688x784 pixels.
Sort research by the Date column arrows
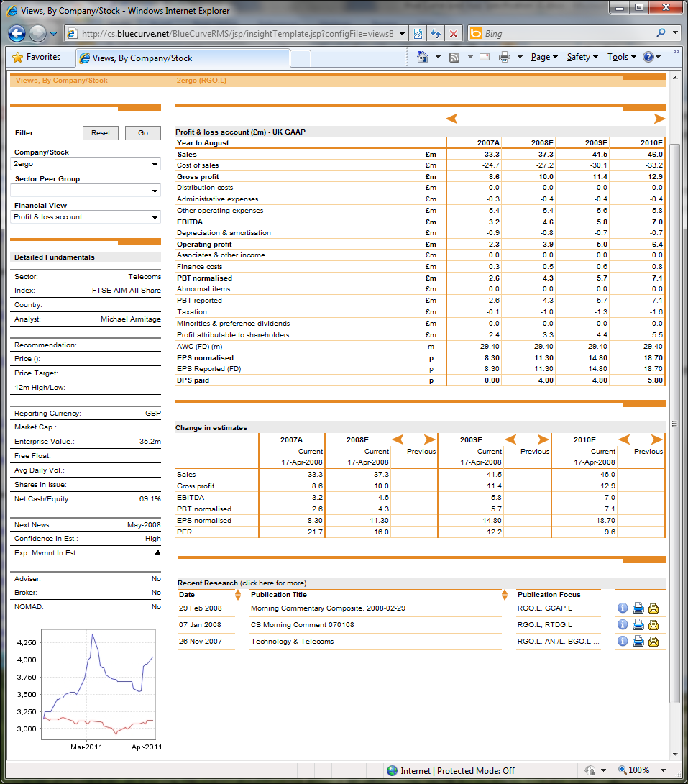point(238,595)
